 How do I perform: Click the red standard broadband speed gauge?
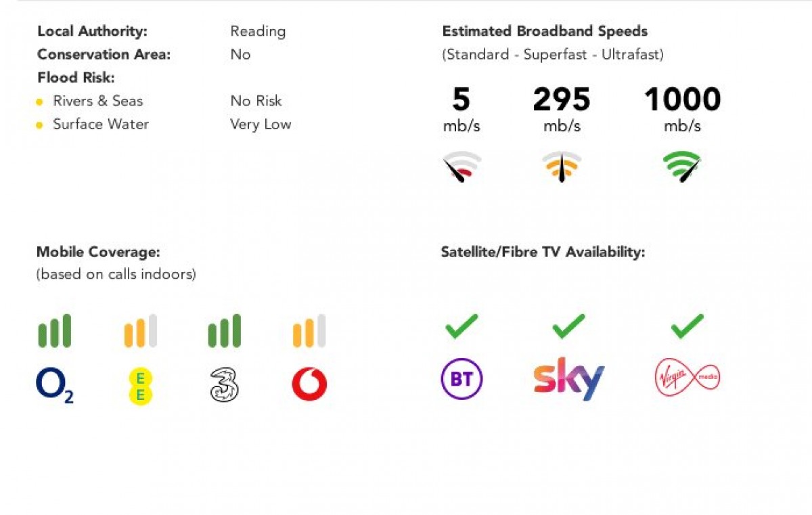tap(462, 167)
